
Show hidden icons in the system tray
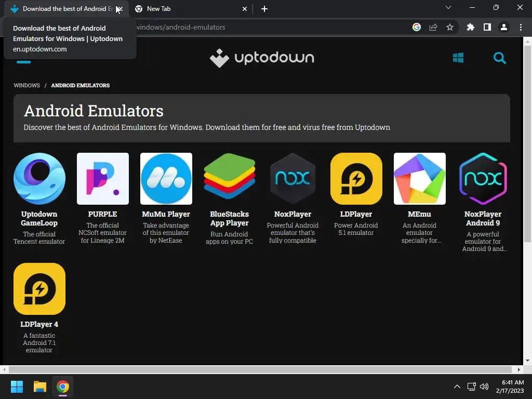pyautogui.click(x=457, y=387)
